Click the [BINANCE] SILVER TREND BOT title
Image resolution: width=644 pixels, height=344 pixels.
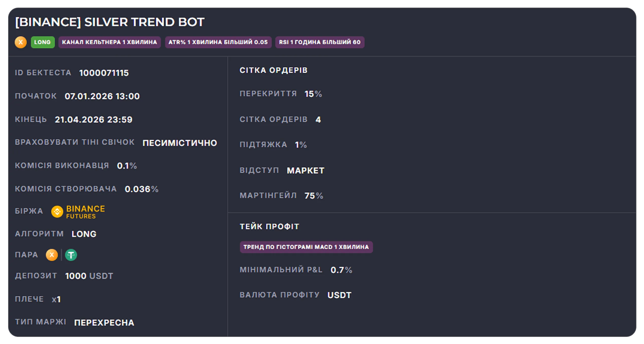click(x=110, y=22)
